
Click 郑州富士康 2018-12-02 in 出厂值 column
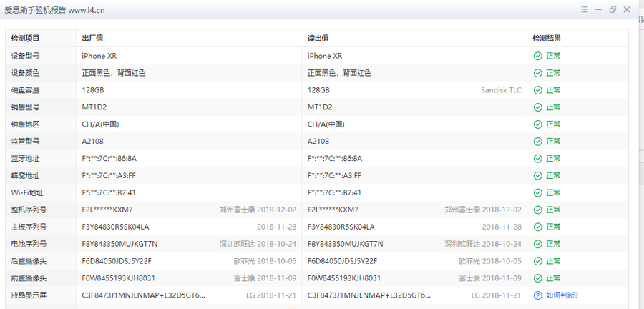[258, 210]
